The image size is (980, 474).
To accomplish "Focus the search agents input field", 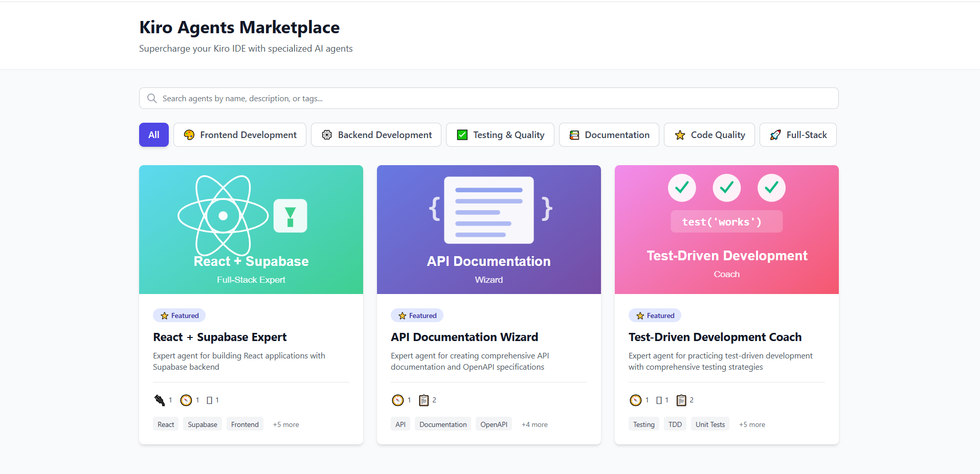I will [488, 98].
